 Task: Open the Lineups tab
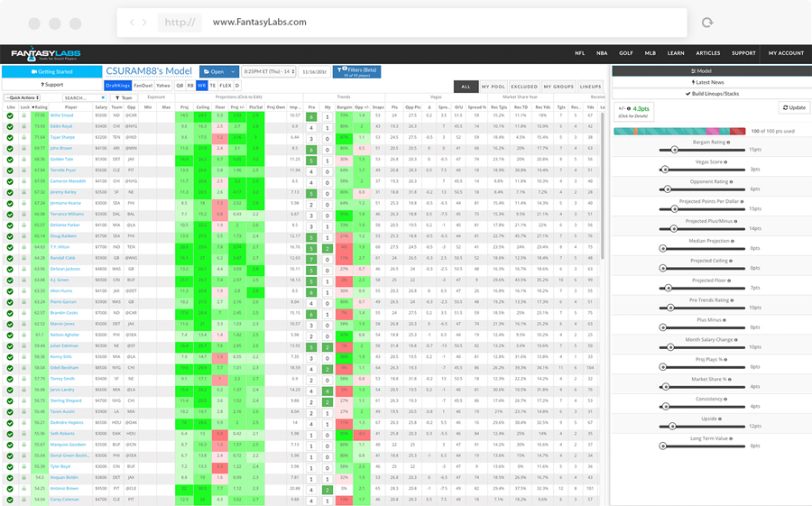coord(590,87)
